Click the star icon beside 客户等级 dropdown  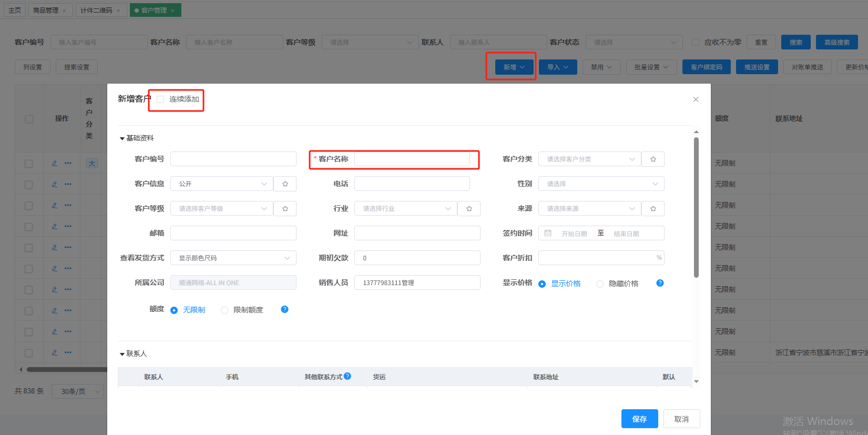click(285, 208)
